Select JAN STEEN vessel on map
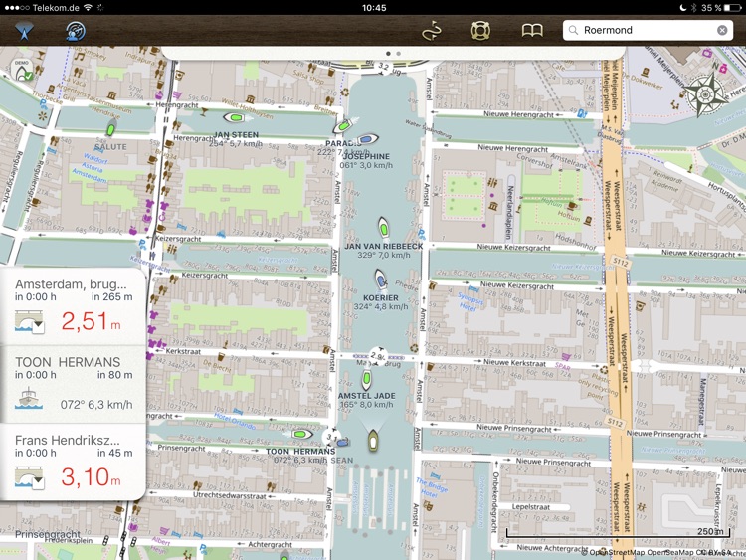The height and width of the screenshot is (560, 746). pyautogui.click(x=236, y=119)
